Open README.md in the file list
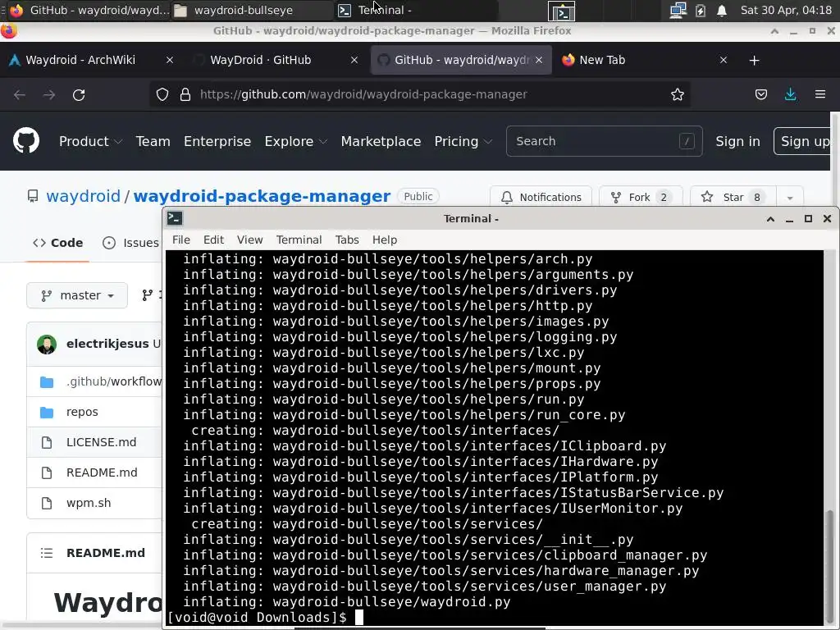Viewport: 840px width, 630px height. pos(102,472)
